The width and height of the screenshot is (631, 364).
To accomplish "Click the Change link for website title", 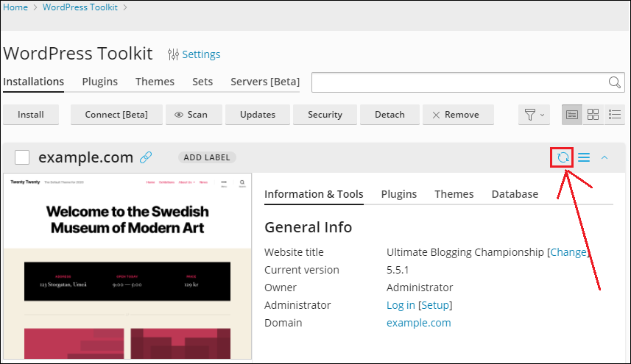I will pos(568,252).
